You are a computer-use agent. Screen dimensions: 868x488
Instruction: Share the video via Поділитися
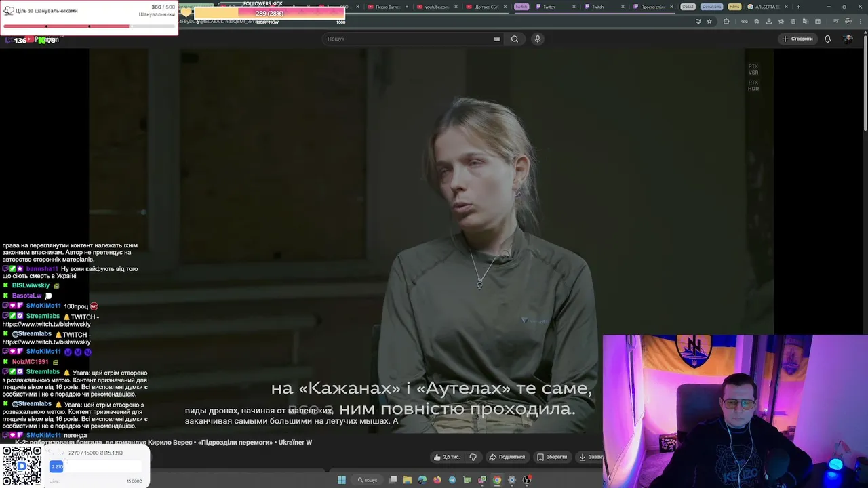[507, 457]
